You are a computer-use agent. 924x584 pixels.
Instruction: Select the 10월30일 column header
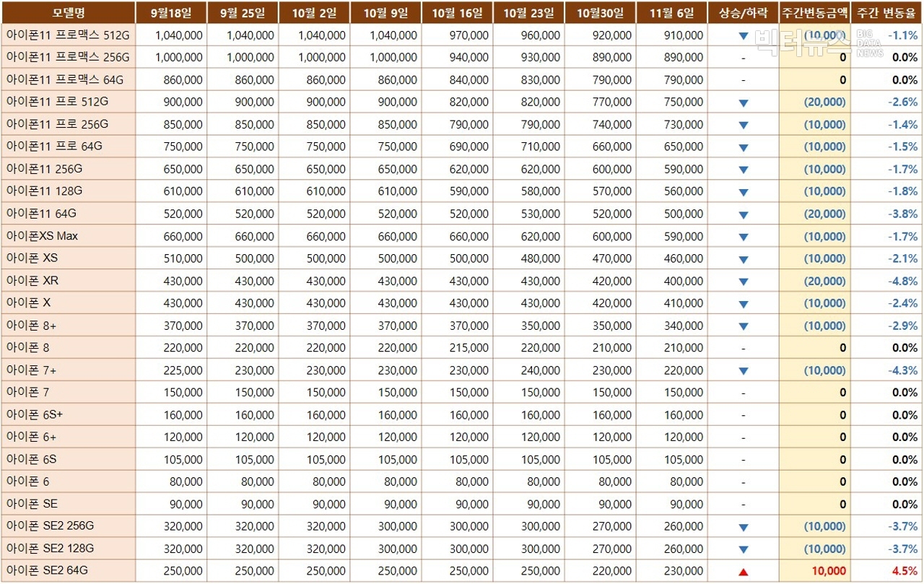(x=601, y=12)
